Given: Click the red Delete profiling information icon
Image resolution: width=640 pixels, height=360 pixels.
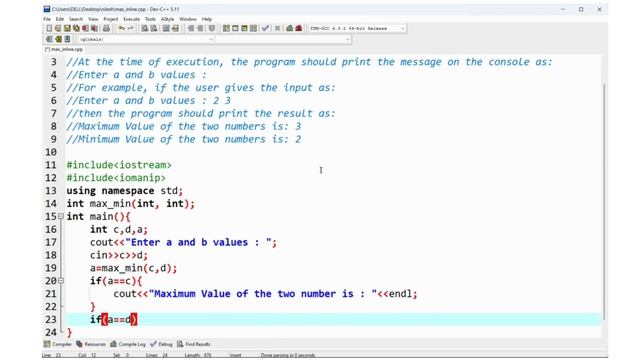Looking at the screenshot, I should pos(298,28).
